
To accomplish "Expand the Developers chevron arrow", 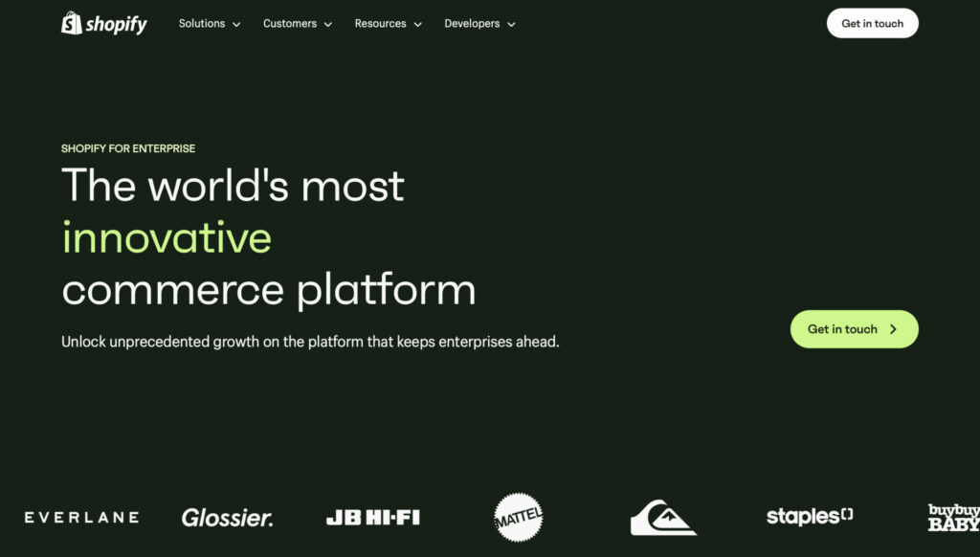I will [x=511, y=24].
